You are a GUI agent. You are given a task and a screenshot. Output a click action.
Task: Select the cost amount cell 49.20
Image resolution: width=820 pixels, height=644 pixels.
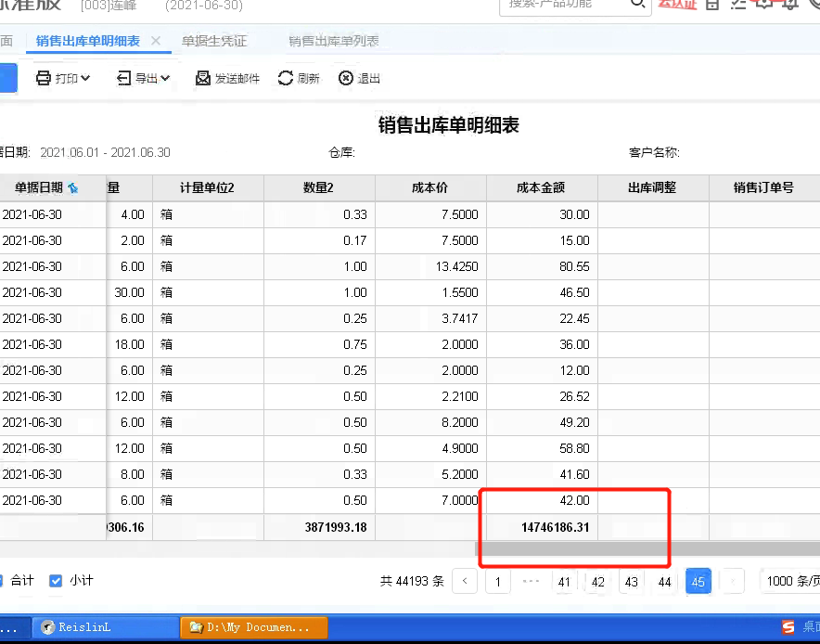(x=543, y=422)
